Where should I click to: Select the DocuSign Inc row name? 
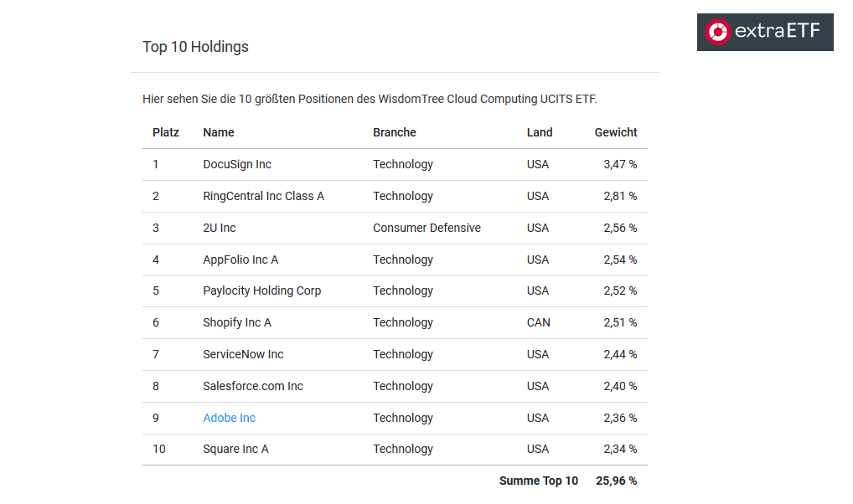click(237, 164)
